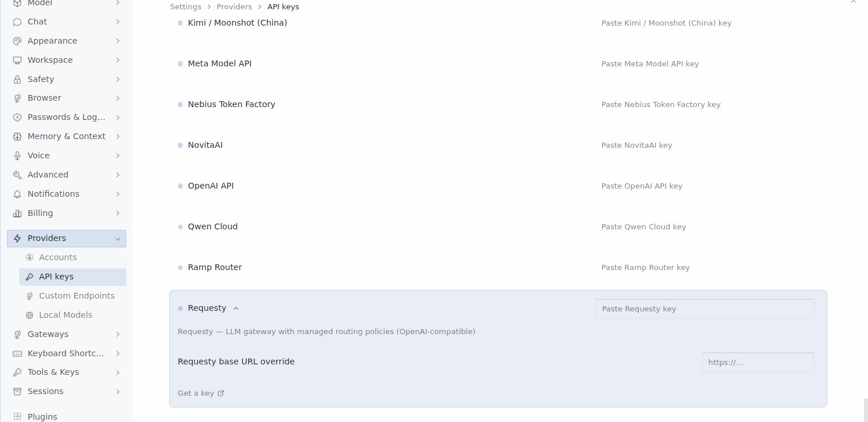
Task: Expand the Chat settings chevron
Action: pos(118,22)
